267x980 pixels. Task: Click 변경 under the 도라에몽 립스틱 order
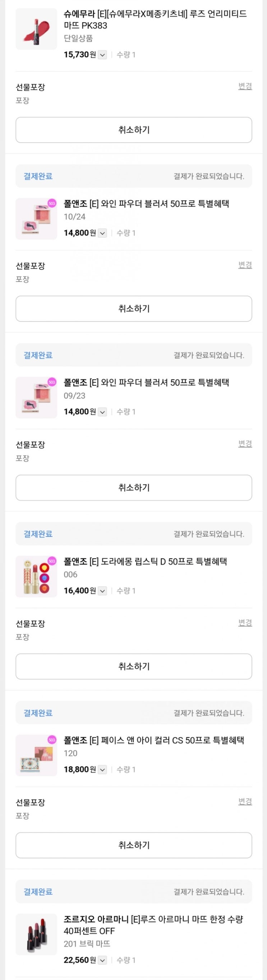click(245, 623)
